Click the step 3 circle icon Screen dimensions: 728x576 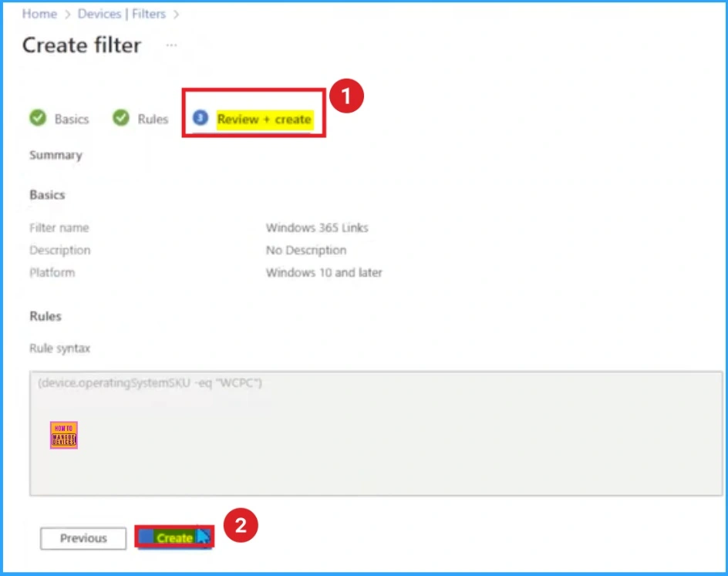[x=201, y=118]
